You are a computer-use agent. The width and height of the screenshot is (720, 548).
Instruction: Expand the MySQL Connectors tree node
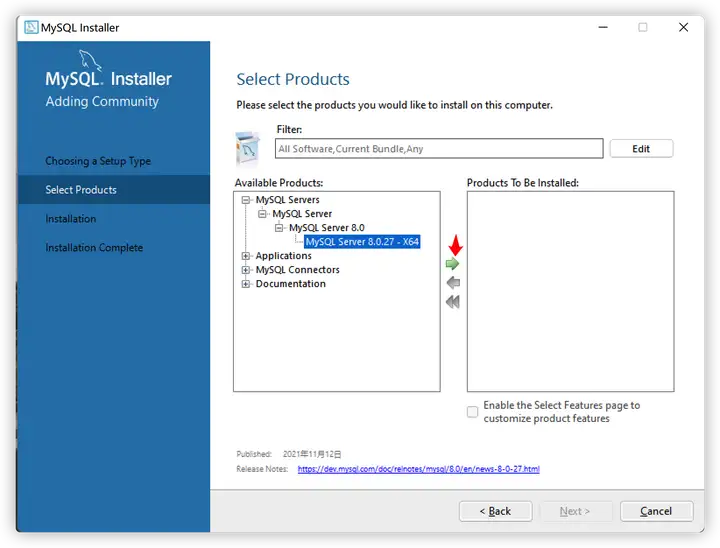[x=246, y=270]
